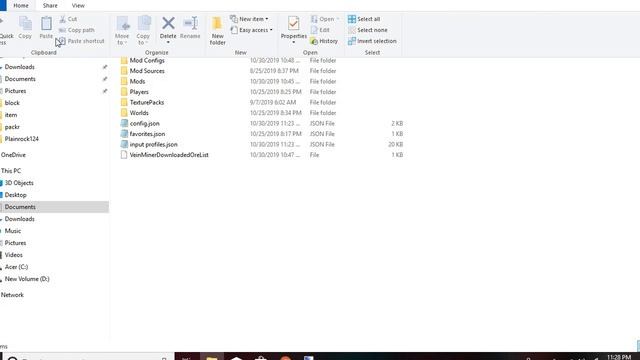
Task: Select the Worlds folder icon
Action: [x=124, y=113]
